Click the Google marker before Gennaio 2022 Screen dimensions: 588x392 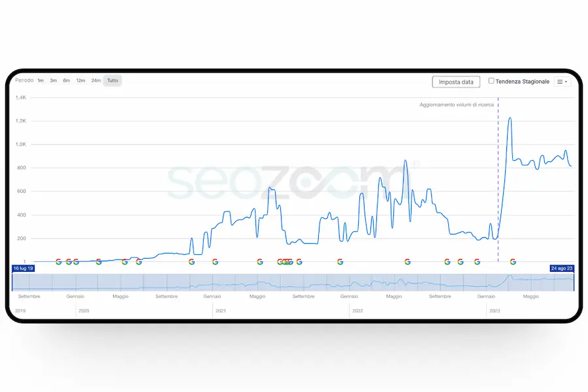(340, 261)
